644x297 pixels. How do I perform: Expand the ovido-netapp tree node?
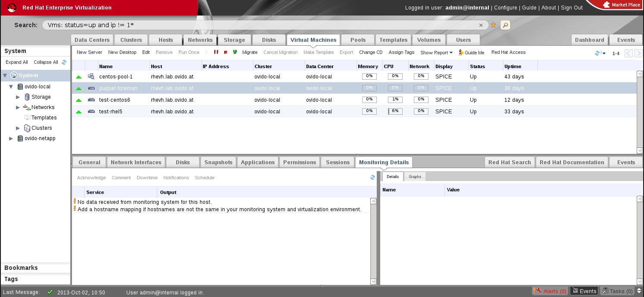(x=11, y=138)
